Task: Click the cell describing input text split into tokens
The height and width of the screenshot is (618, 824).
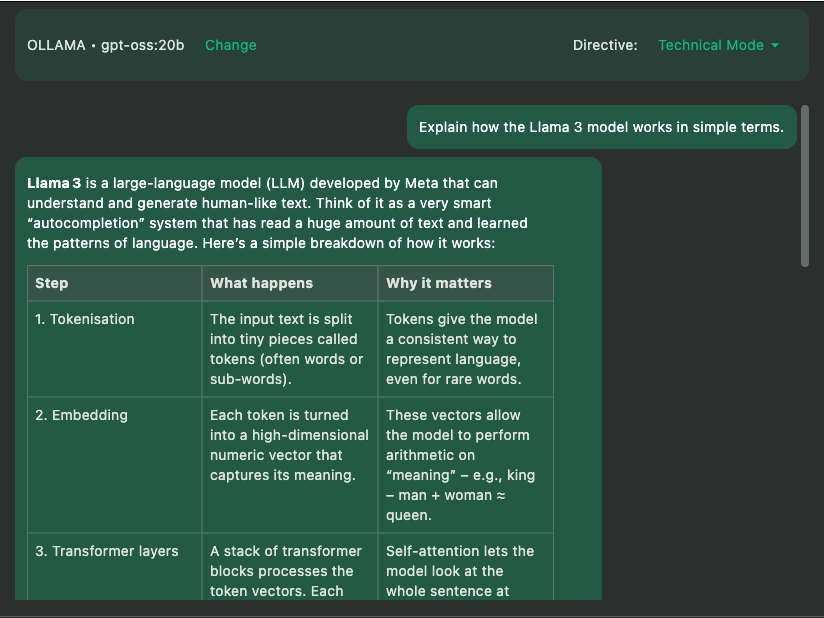Action: [287, 349]
